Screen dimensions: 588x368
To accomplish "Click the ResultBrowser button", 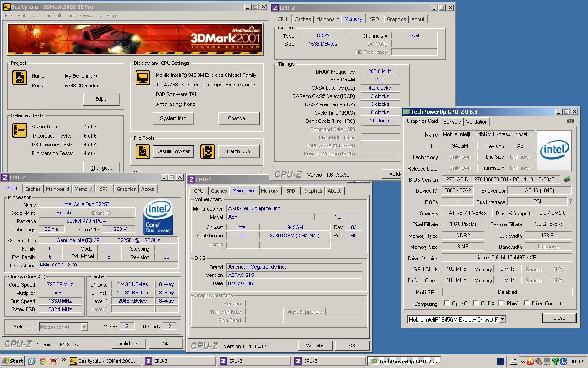I will (173, 151).
